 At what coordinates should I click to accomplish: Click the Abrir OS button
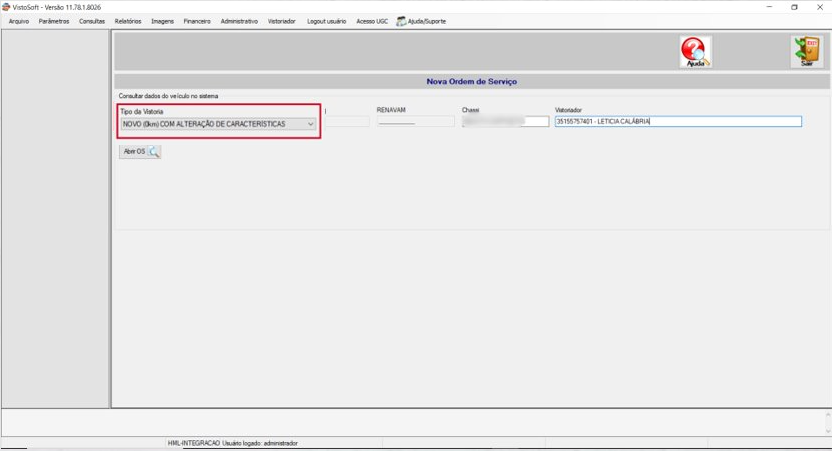[x=140, y=152]
